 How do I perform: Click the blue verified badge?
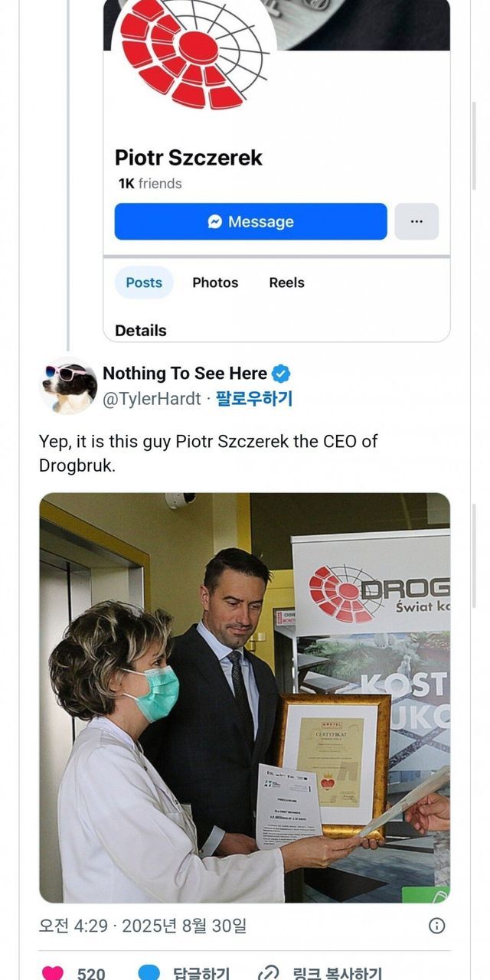[282, 374]
